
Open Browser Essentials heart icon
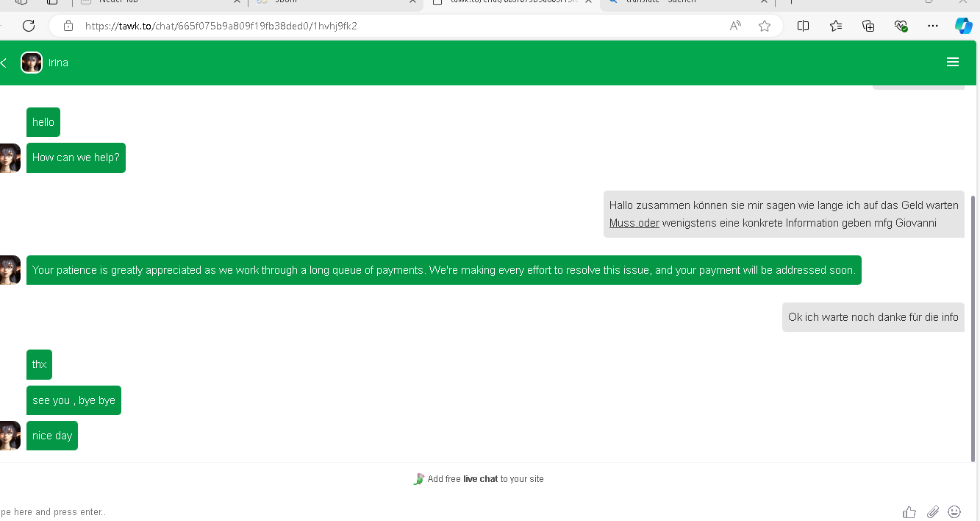pyautogui.click(x=901, y=26)
